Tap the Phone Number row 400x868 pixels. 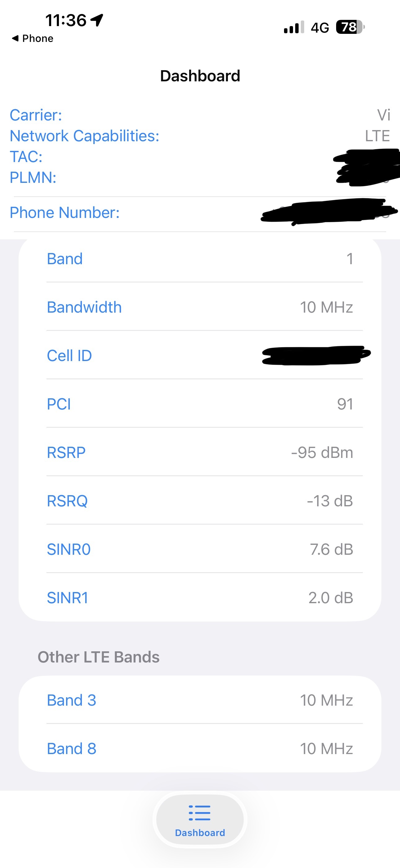[x=200, y=213]
